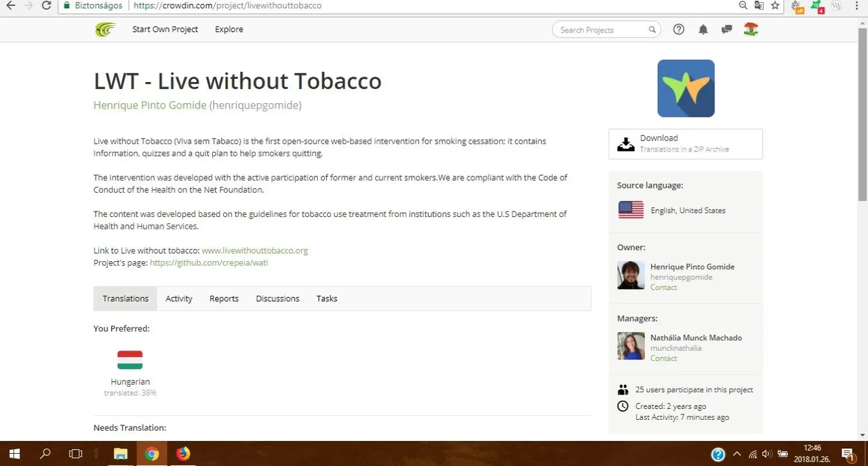Open the help question-mark icon
This screenshot has height=466, width=868.
point(679,29)
